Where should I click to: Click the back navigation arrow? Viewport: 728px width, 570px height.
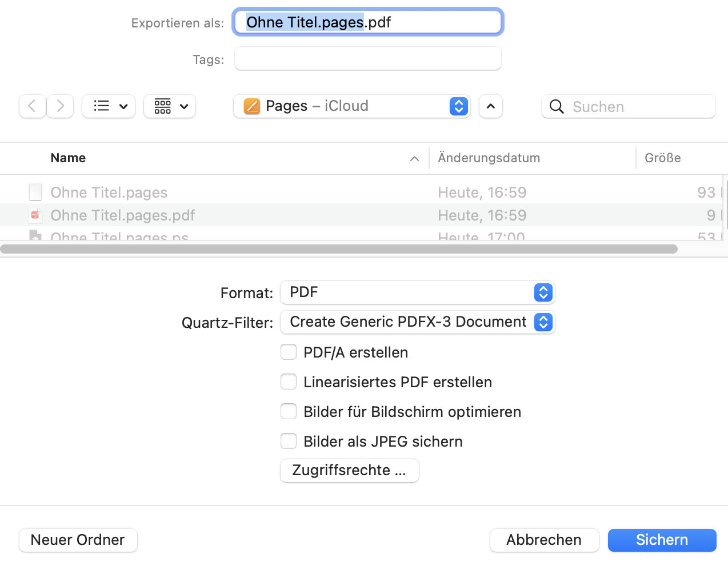33,106
